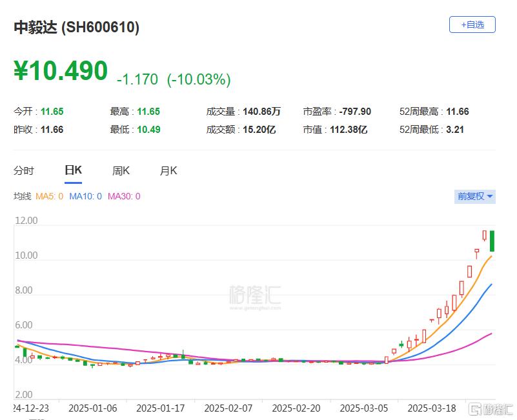Click the current price ¥10.490

click(x=61, y=70)
